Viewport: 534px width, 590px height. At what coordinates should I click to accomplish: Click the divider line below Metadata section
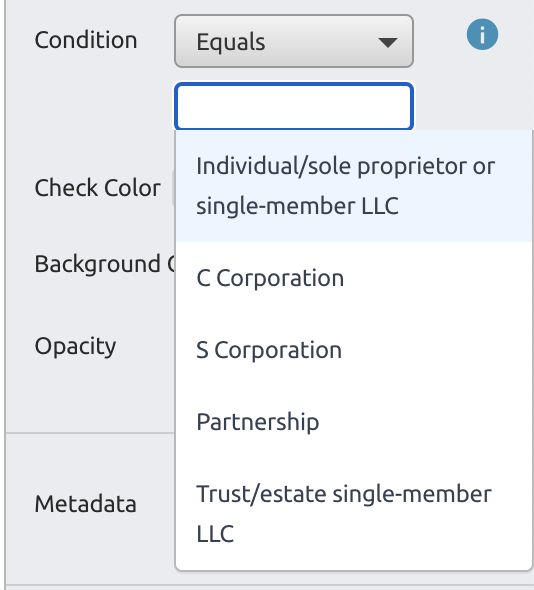(x=269, y=585)
